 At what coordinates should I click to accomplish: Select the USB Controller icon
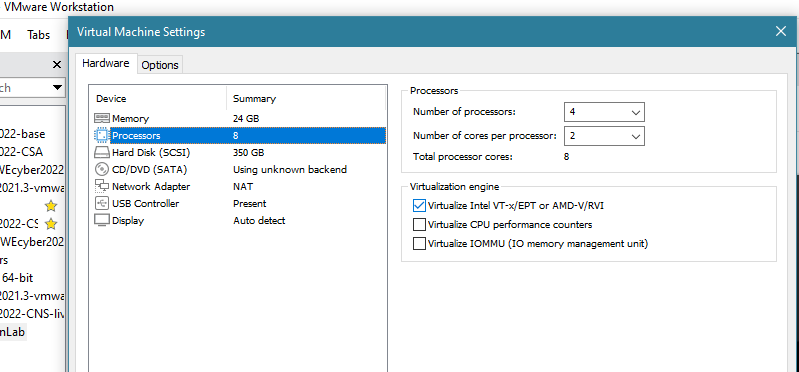pyautogui.click(x=102, y=203)
